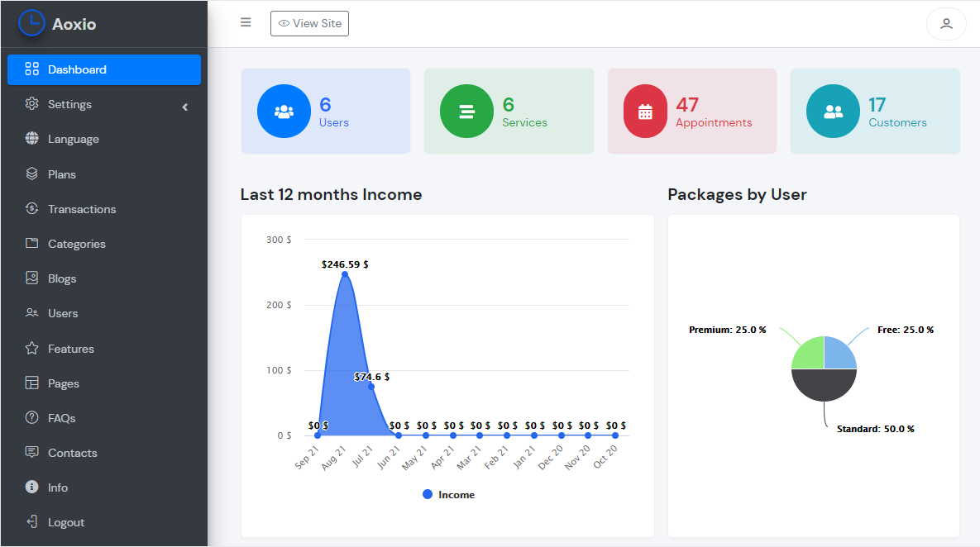
Task: Open the Transactions menu item
Action: (103, 209)
